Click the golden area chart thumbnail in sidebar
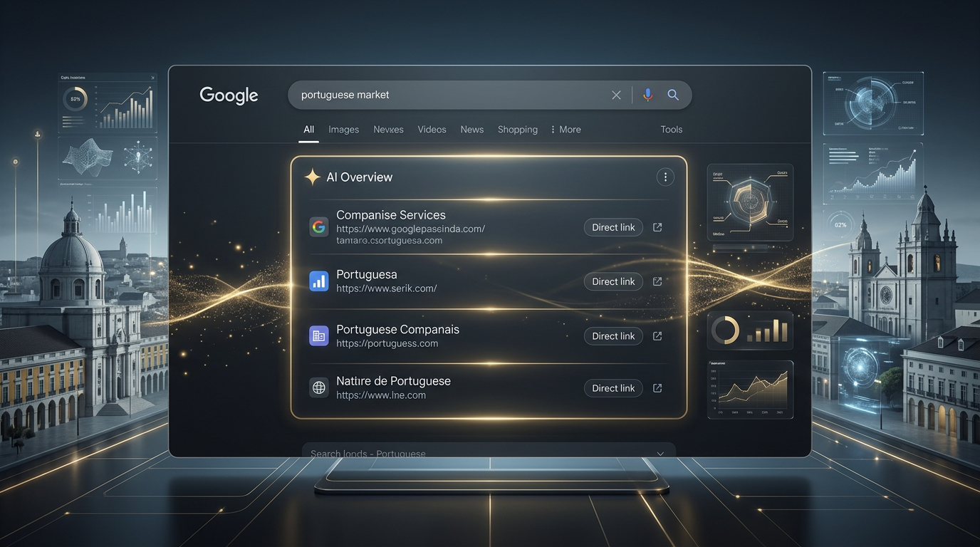This screenshot has height=547, width=980. click(750, 390)
